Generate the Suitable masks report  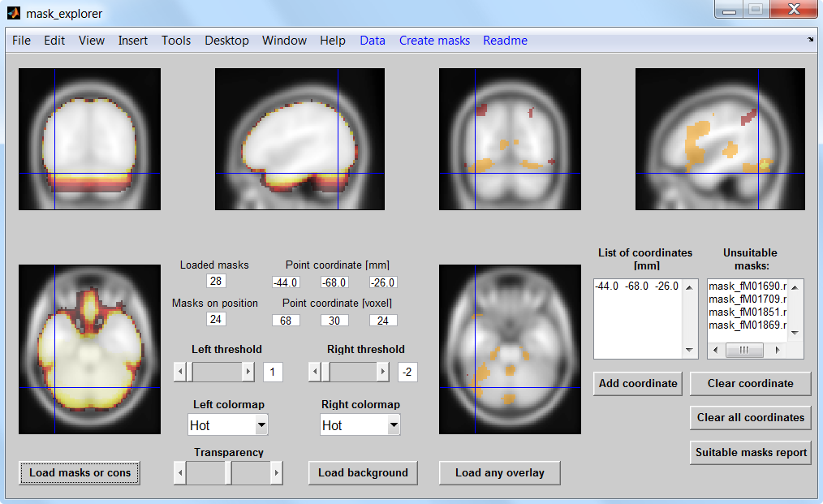(750, 453)
